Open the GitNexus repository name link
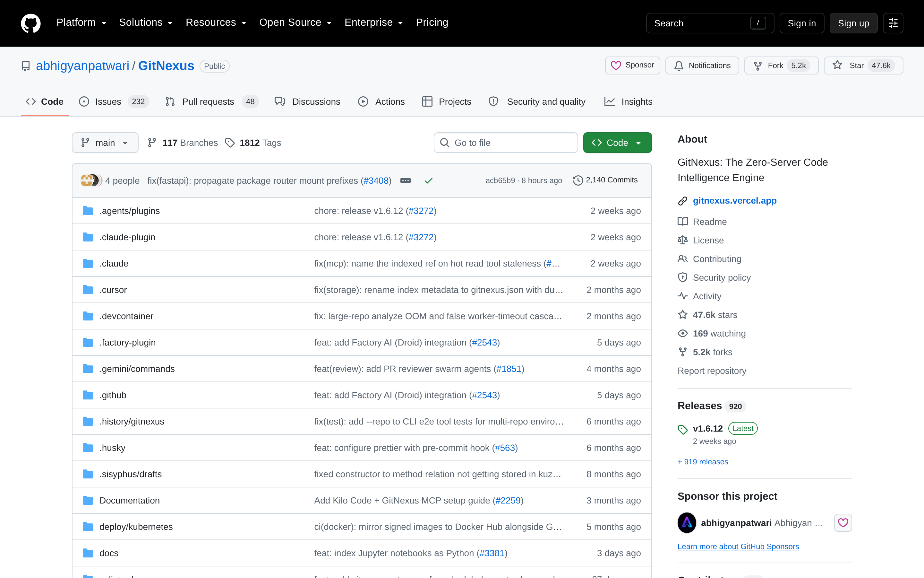The height and width of the screenshot is (578, 924). [166, 66]
